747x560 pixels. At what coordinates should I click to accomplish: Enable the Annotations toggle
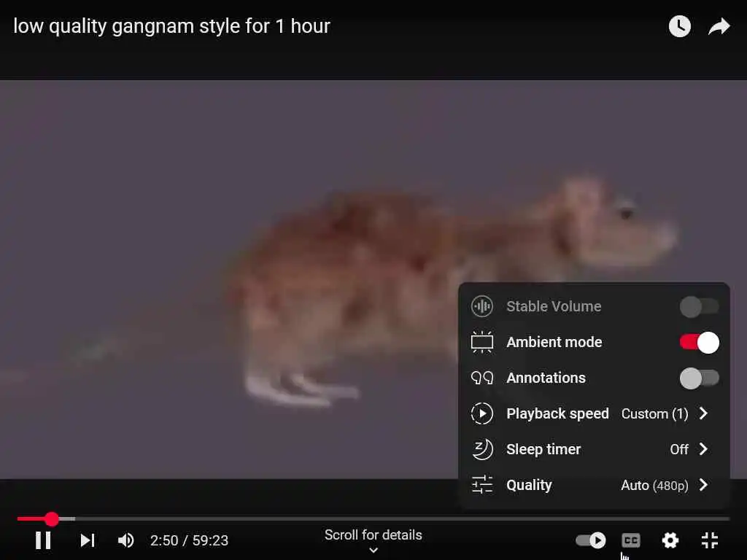tap(699, 378)
